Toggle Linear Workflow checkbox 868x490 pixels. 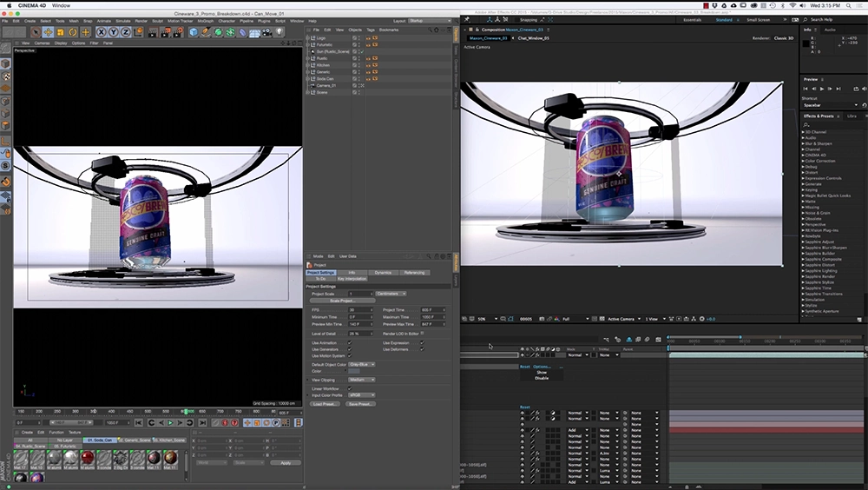point(350,388)
